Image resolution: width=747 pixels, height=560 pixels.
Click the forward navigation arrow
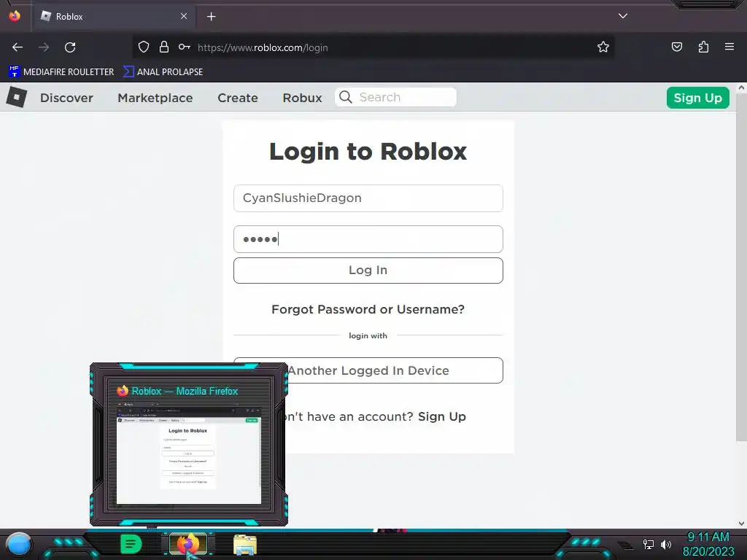point(44,47)
